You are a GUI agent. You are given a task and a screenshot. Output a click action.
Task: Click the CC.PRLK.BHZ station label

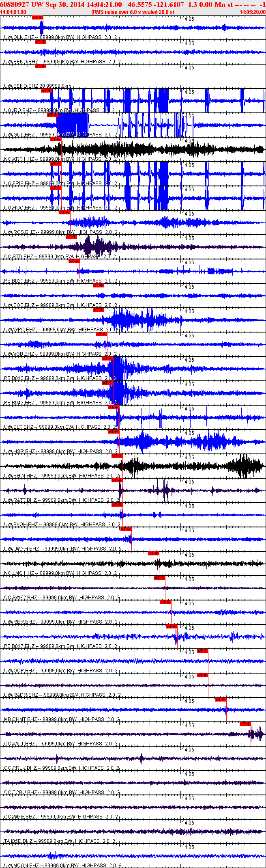tap(62, 768)
